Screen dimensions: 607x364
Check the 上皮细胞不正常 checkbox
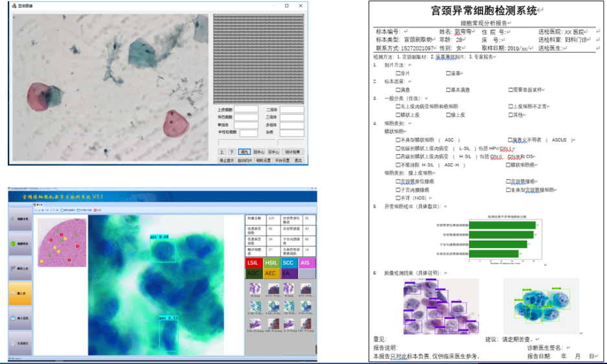pyautogui.click(x=509, y=106)
